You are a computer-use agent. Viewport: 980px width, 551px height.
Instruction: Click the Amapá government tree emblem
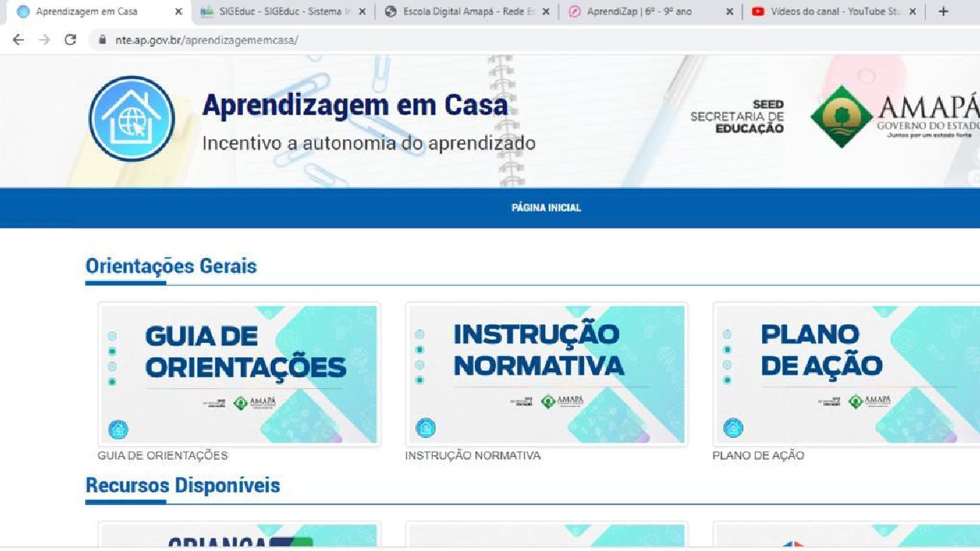point(841,117)
